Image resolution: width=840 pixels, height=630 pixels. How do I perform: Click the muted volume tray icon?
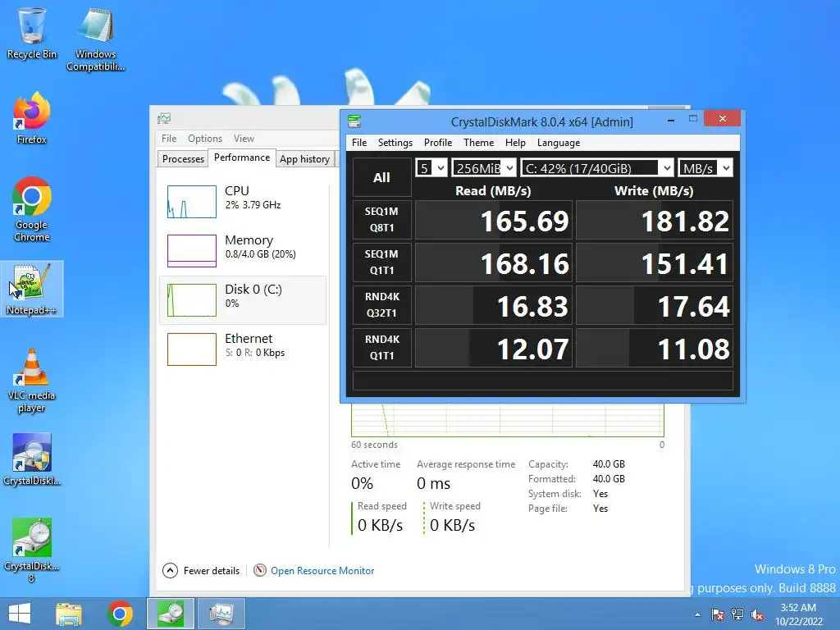pos(757,614)
